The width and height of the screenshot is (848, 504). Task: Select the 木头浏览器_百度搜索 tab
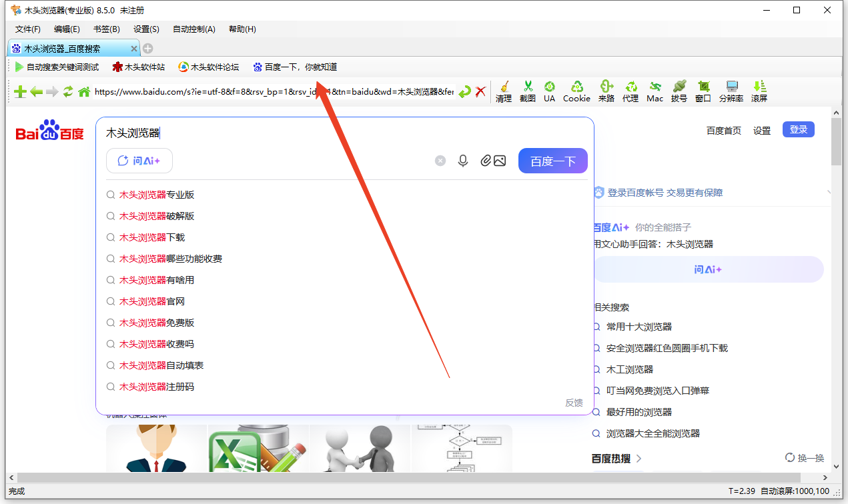click(x=73, y=49)
